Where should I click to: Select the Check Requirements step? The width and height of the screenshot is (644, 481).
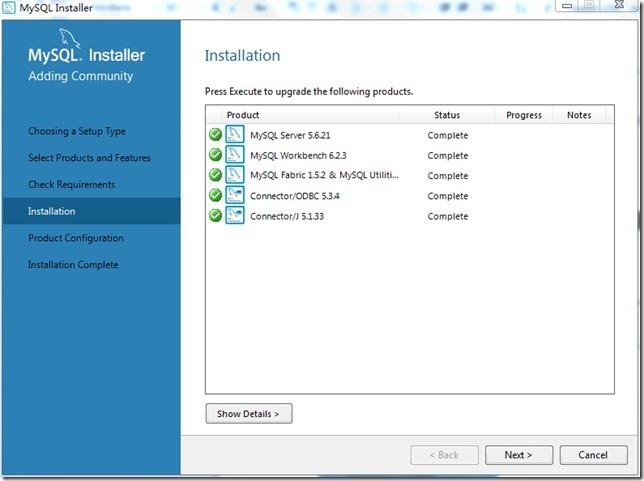coord(71,184)
